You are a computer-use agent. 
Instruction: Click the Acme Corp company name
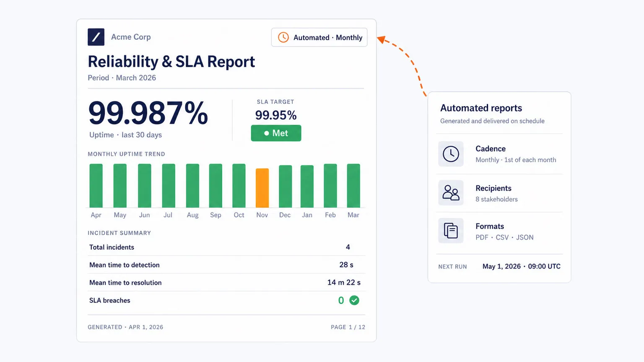point(131,37)
